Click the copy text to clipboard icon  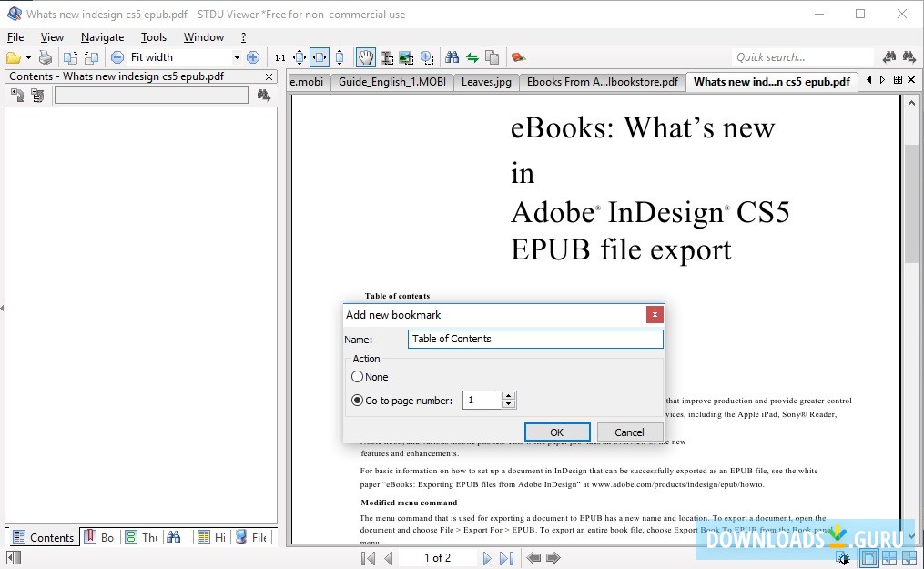coord(492,56)
